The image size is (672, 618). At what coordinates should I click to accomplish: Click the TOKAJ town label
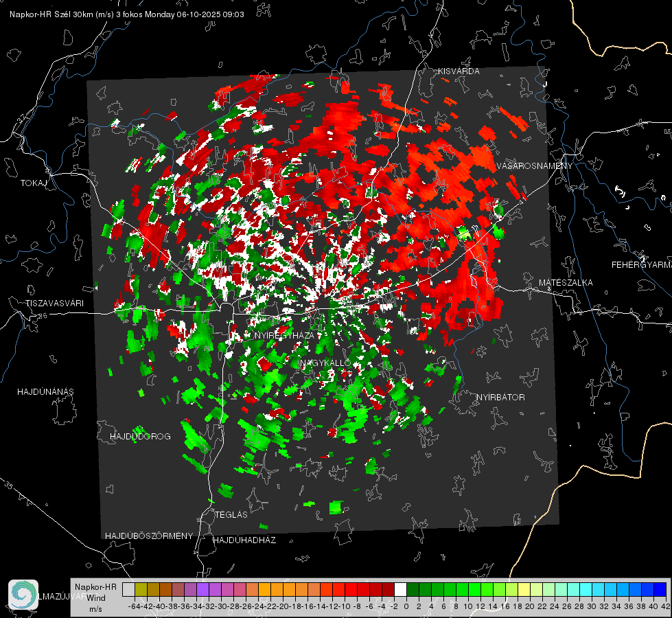click(34, 183)
